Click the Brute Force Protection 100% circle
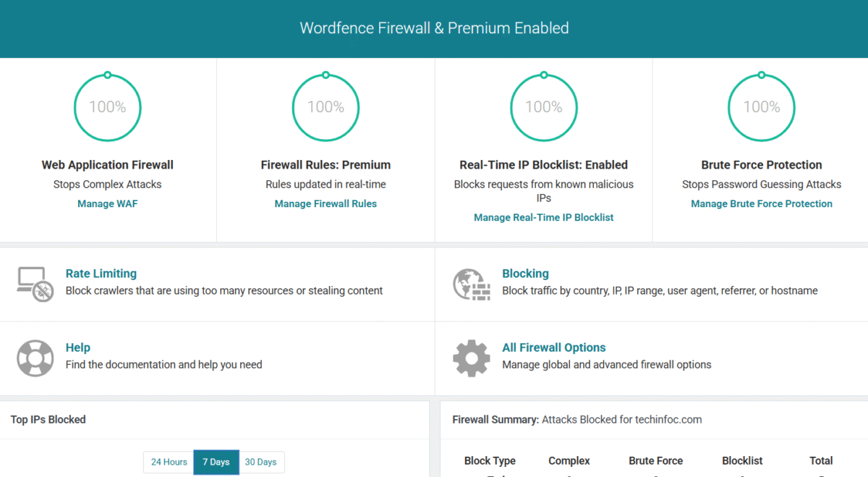Image resolution: width=868 pixels, height=477 pixels. coord(761,107)
